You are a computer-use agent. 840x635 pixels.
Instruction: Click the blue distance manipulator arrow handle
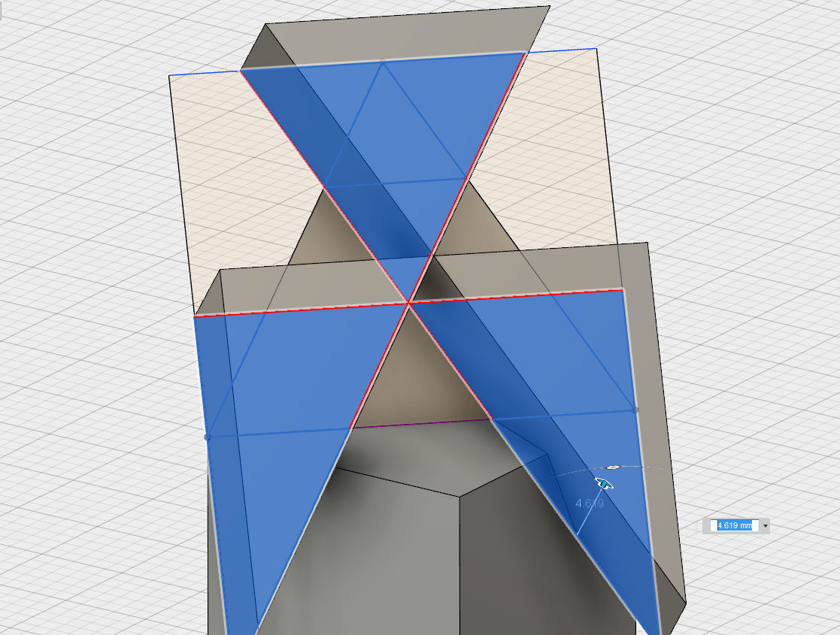point(603,483)
